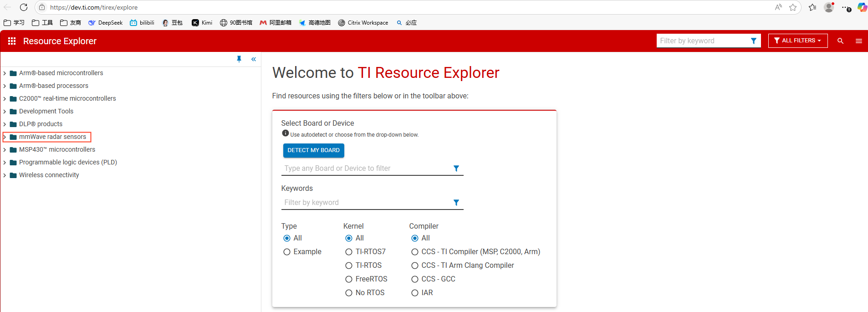Open the browser favorites list icon
Image resolution: width=868 pixels, height=312 pixels.
click(812, 7)
